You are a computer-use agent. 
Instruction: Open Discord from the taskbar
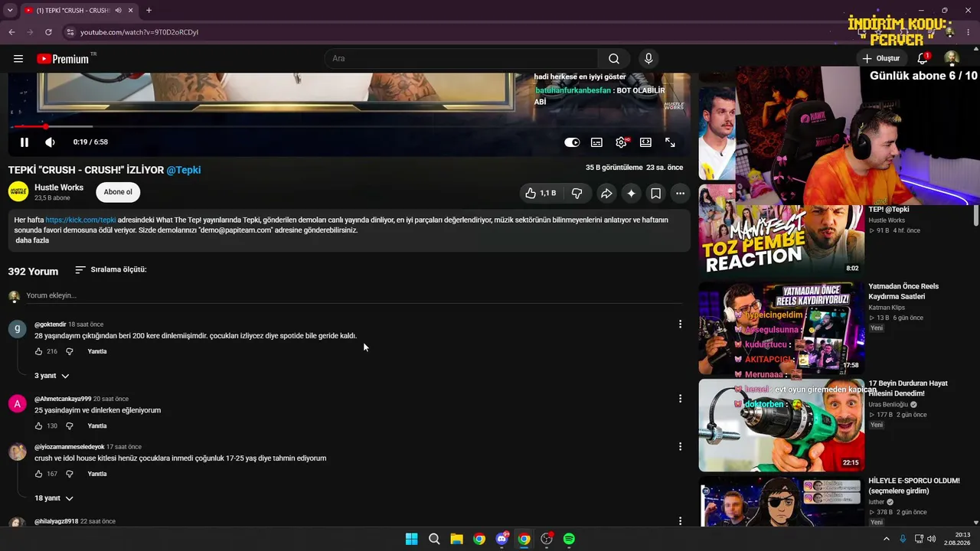(501, 539)
